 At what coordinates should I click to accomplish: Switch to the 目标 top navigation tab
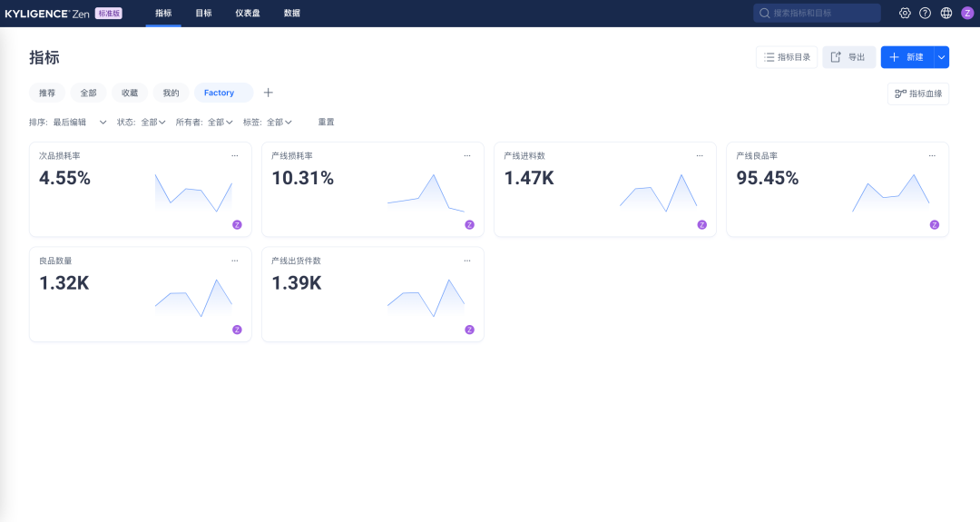pyautogui.click(x=204, y=13)
